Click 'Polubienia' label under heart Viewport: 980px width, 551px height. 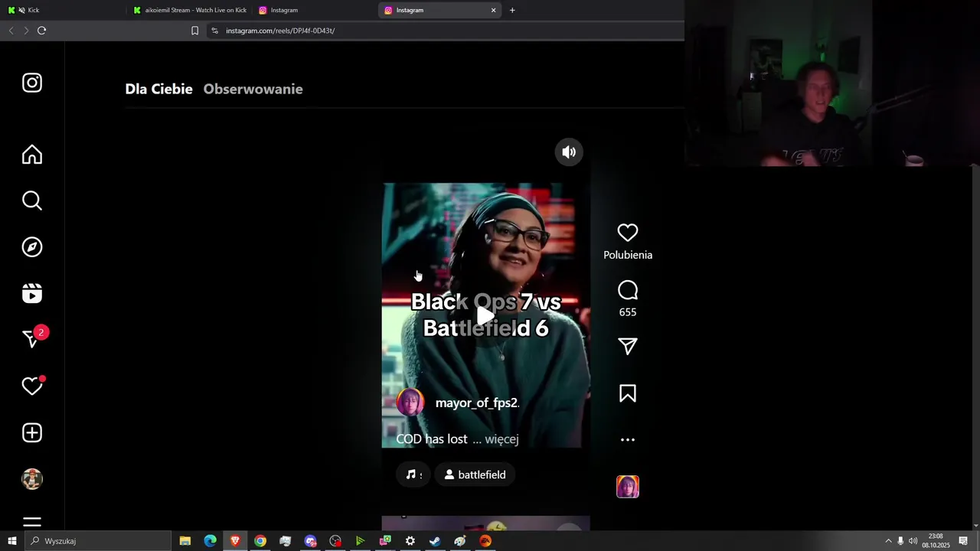point(628,255)
